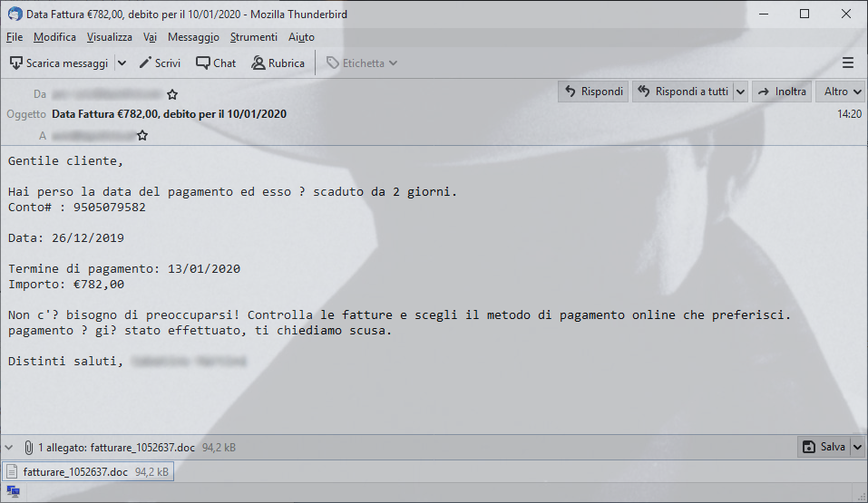
Task: Click the paperclip attachment icon
Action: tap(28, 447)
